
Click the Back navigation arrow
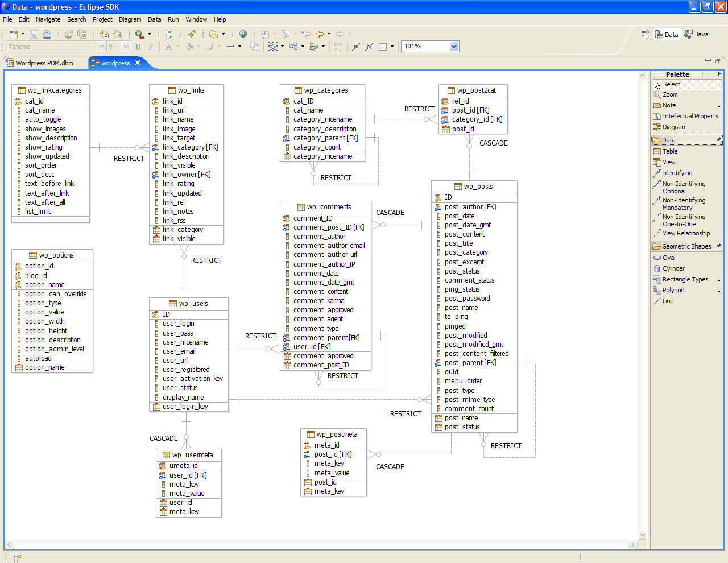320,34
